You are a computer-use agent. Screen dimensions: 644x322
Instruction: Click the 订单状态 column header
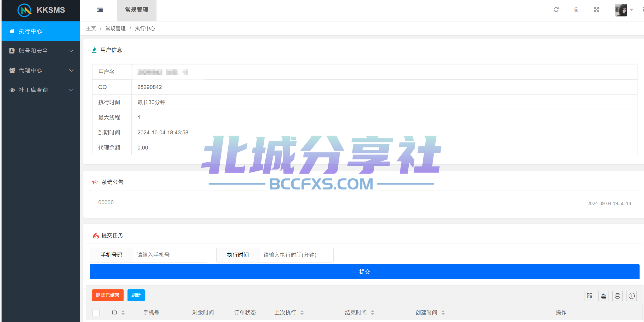pyautogui.click(x=245, y=313)
